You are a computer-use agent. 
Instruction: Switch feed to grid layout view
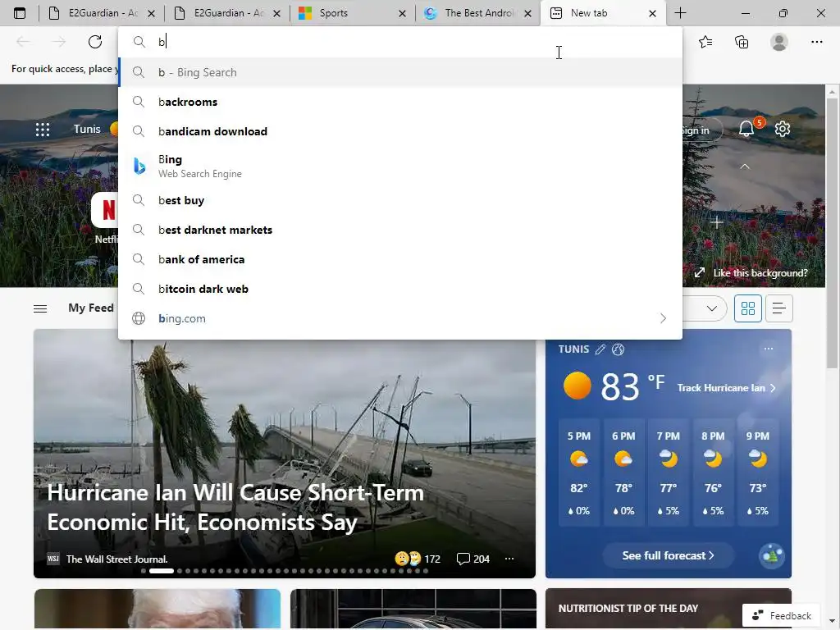[748, 308]
